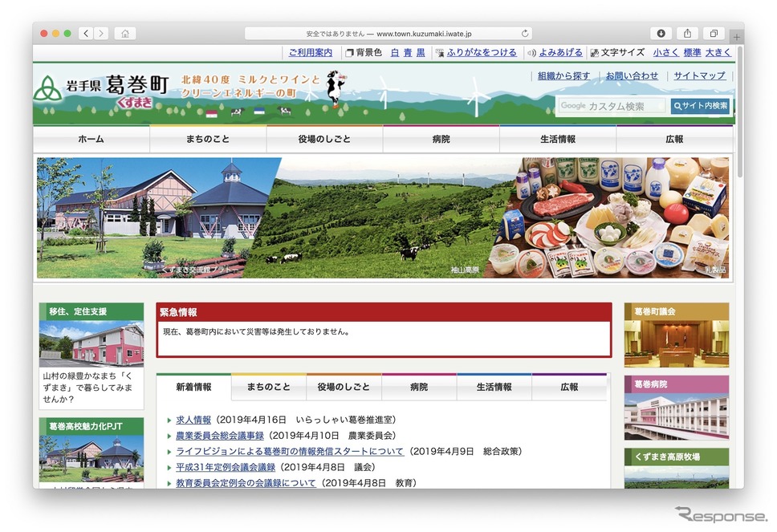777x532 pixels.
Task: Click the サイト内検索 search button
Action: coord(700,106)
